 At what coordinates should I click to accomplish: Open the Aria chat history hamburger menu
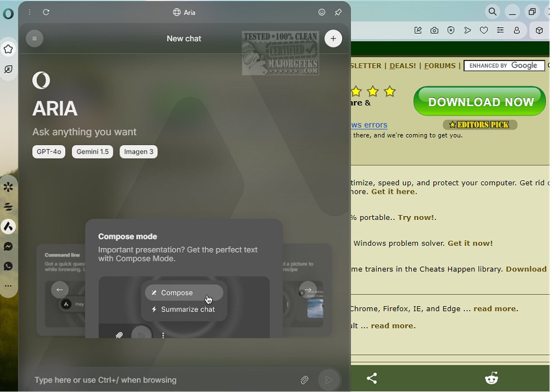[x=35, y=39]
